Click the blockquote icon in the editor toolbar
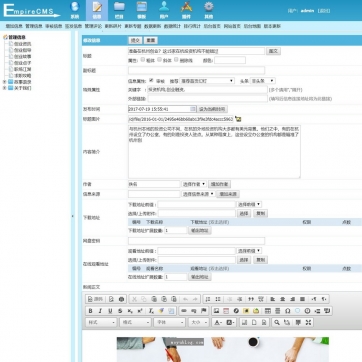The height and width of the screenshot is (362, 362). tap(251, 299)
